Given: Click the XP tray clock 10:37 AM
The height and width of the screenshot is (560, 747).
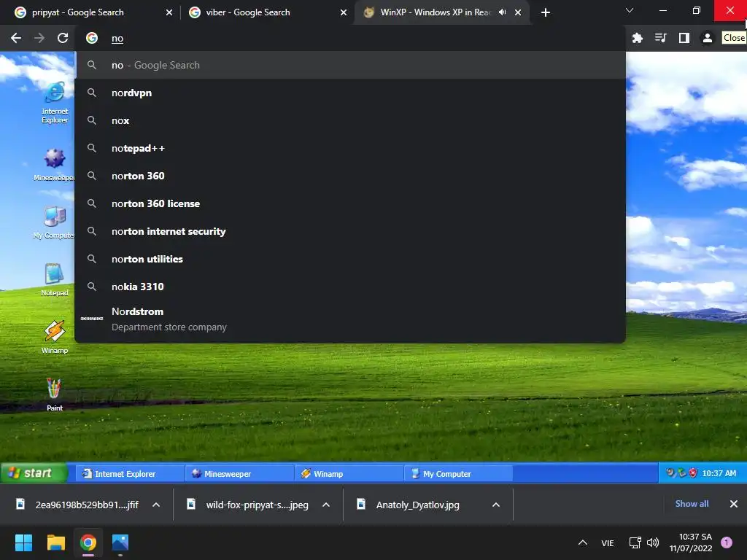Looking at the screenshot, I should pyautogui.click(x=719, y=473).
